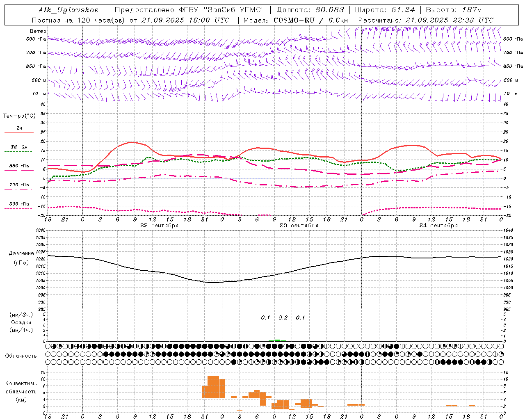Click the 'Конвективн.' convective cloud label
Screen dimensions: 525x420
click(21, 383)
